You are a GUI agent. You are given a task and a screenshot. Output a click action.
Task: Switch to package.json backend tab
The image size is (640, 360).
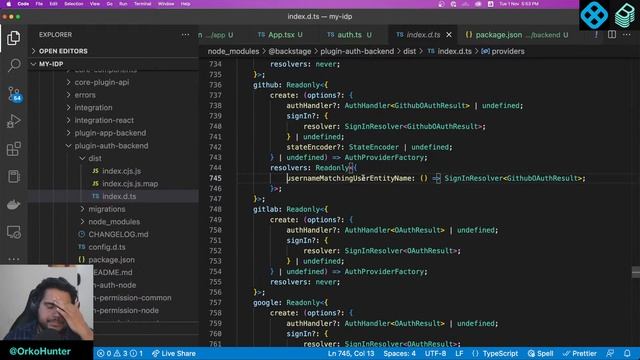click(517, 35)
